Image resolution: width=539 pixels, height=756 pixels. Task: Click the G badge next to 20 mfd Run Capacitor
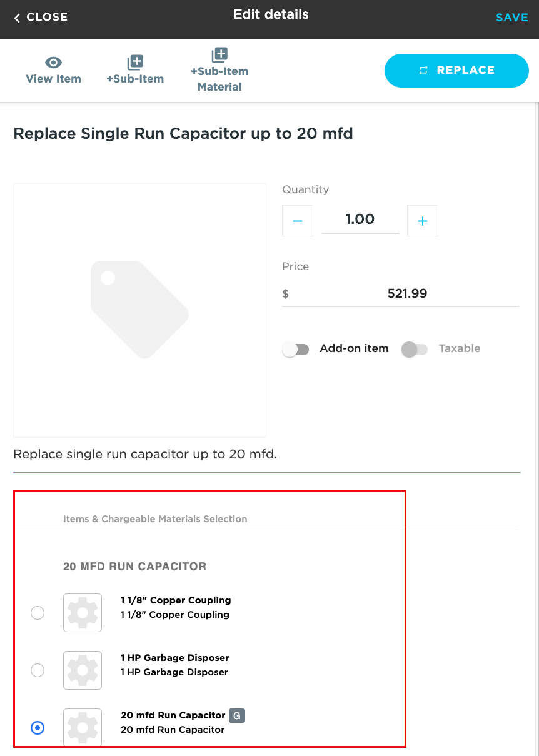pyautogui.click(x=236, y=715)
